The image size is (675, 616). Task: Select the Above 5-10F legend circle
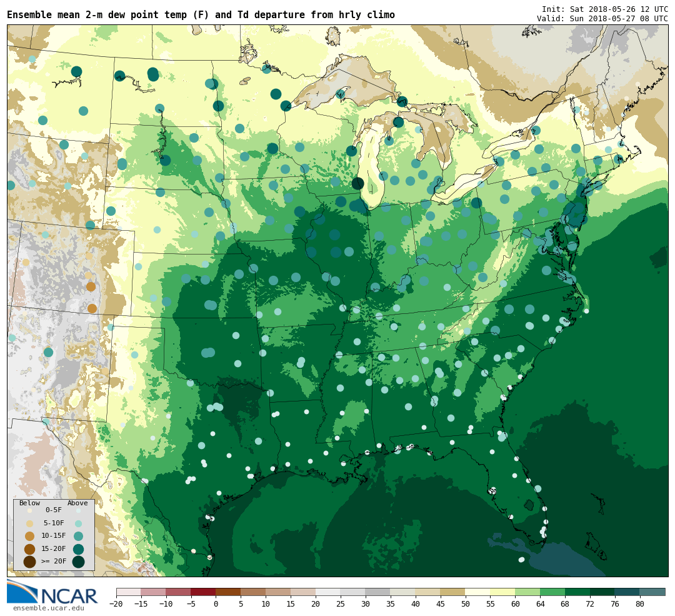[x=78, y=524]
